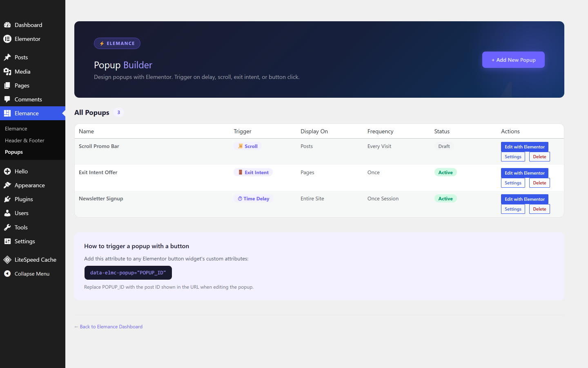The height and width of the screenshot is (368, 588).
Task: Click the lightning bolt in Elemance badge
Action: point(102,43)
